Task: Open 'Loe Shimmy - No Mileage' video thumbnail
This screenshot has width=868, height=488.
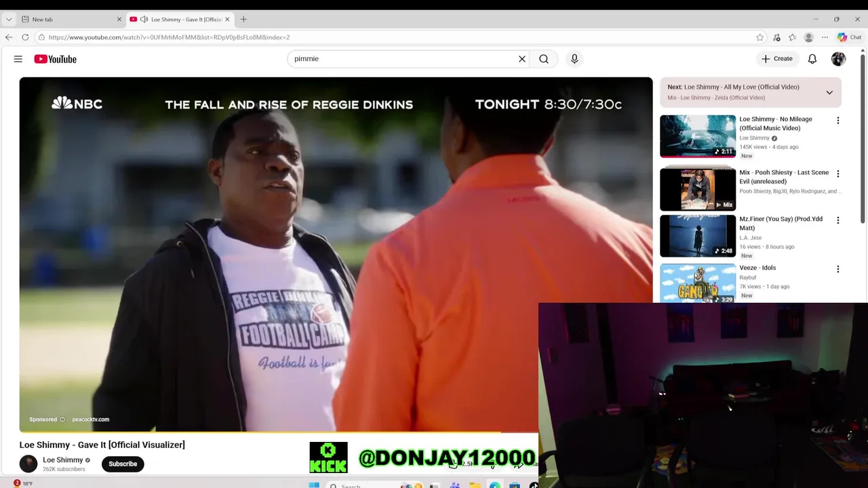Action: pyautogui.click(x=698, y=136)
